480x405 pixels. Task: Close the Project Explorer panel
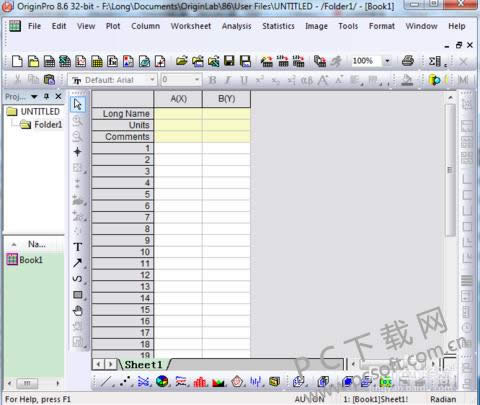[x=58, y=97]
